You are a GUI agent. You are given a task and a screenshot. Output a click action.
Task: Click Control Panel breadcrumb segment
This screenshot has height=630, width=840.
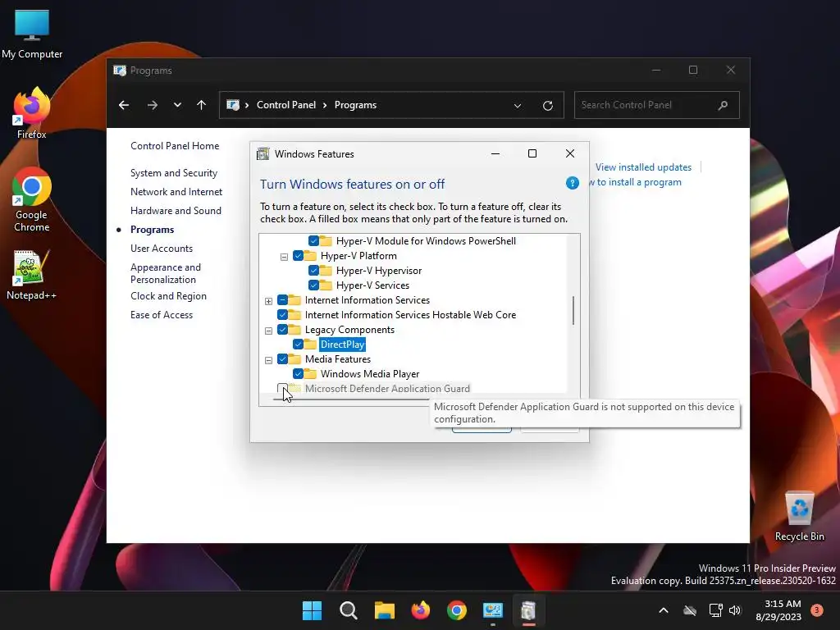pyautogui.click(x=286, y=105)
